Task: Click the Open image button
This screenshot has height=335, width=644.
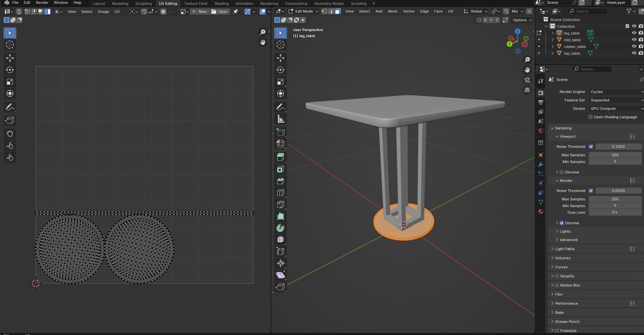Action: tap(220, 11)
